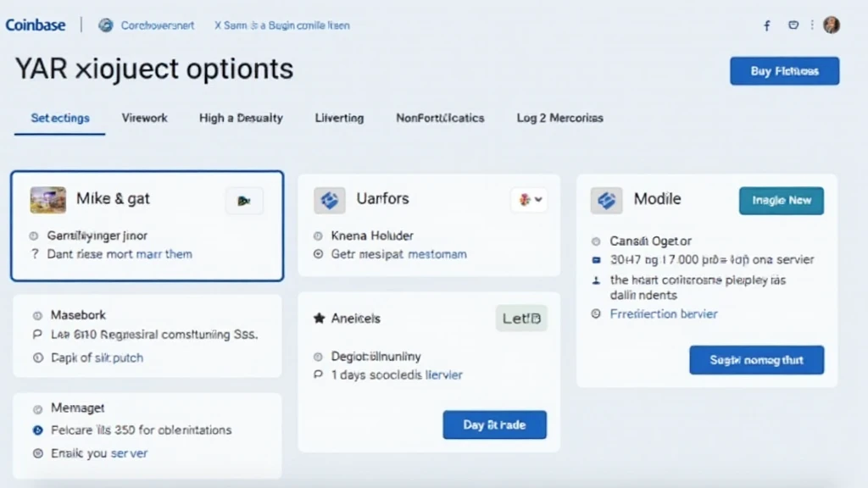Select the Memaget radio option

pos(36,408)
